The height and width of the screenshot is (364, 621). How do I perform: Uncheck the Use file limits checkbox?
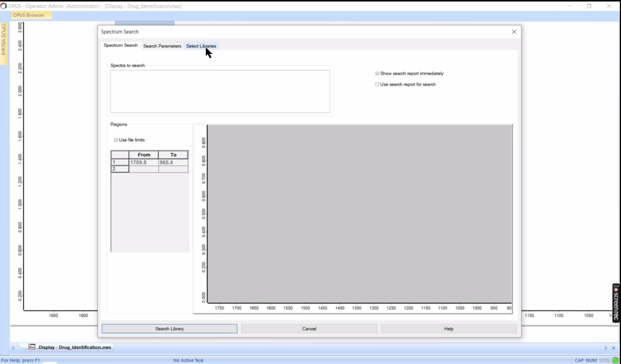click(x=116, y=140)
